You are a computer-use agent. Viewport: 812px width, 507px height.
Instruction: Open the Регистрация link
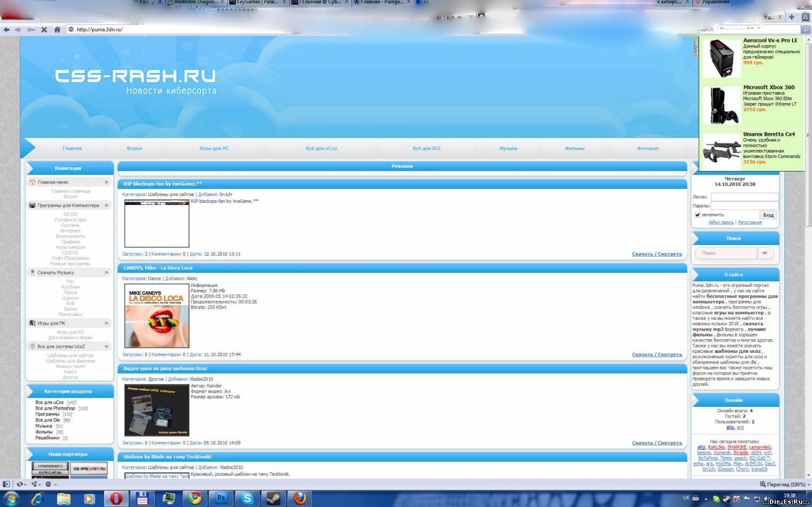(750, 222)
